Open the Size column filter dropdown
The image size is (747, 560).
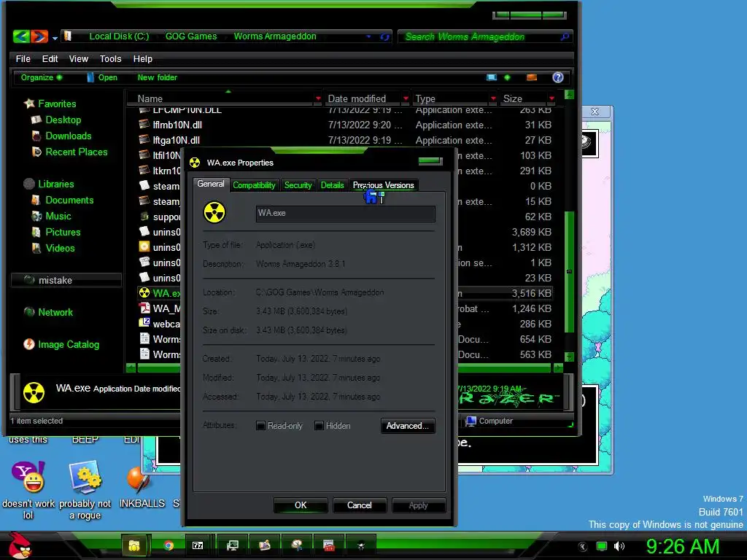[551, 98]
